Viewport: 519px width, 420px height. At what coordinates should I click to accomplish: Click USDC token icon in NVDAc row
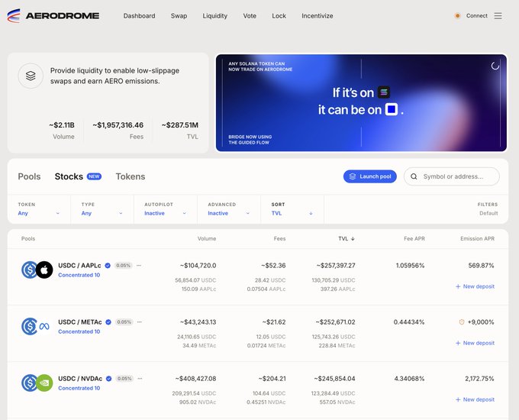point(29,383)
